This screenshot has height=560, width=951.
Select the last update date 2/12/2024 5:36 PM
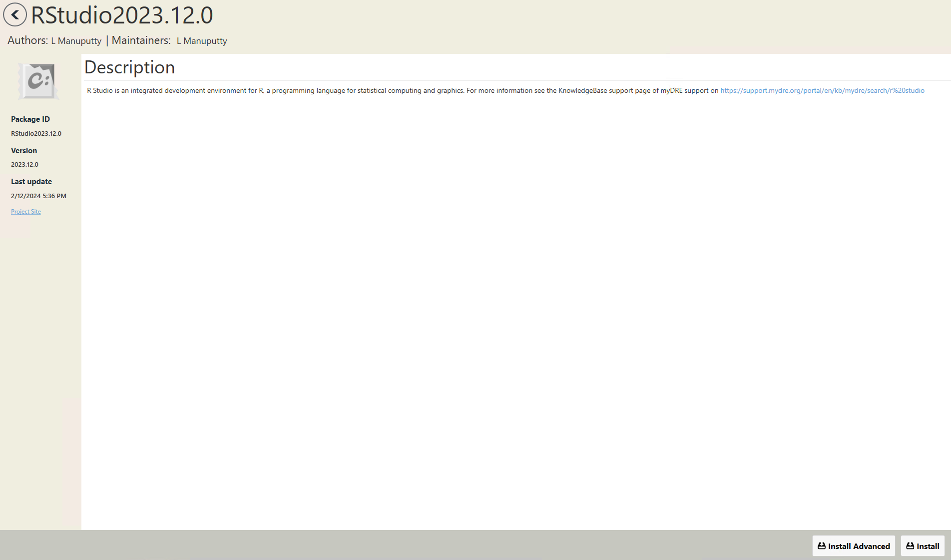pyautogui.click(x=38, y=196)
